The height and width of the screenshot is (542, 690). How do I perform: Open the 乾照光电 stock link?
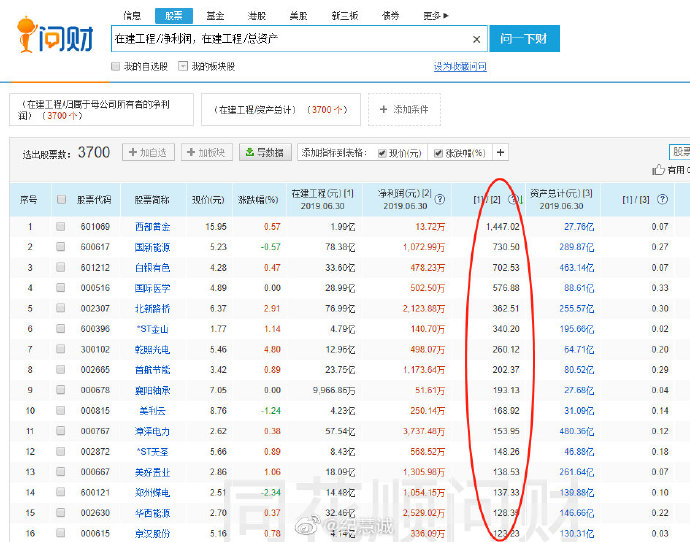(152, 349)
